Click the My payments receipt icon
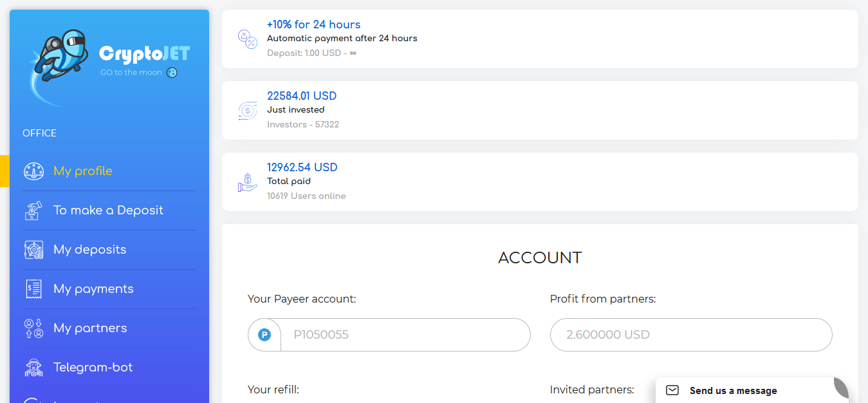This screenshot has height=403, width=868. pyautogui.click(x=33, y=289)
